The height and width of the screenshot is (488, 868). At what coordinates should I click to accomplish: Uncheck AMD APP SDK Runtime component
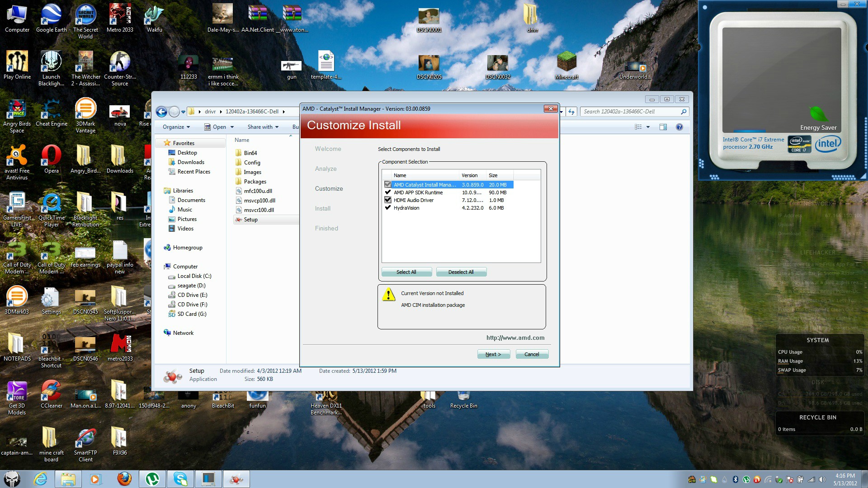tap(387, 192)
